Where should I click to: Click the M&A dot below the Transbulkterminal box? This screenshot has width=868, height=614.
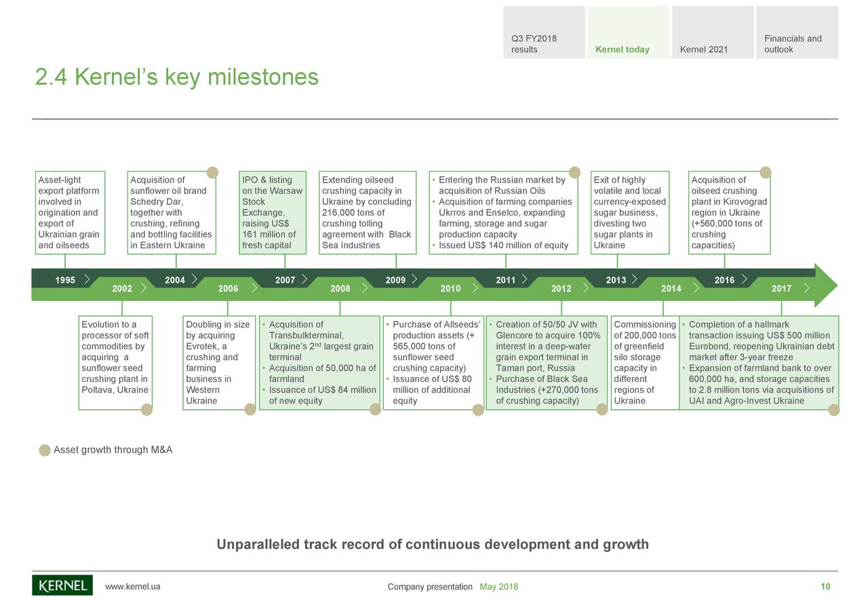375,408
